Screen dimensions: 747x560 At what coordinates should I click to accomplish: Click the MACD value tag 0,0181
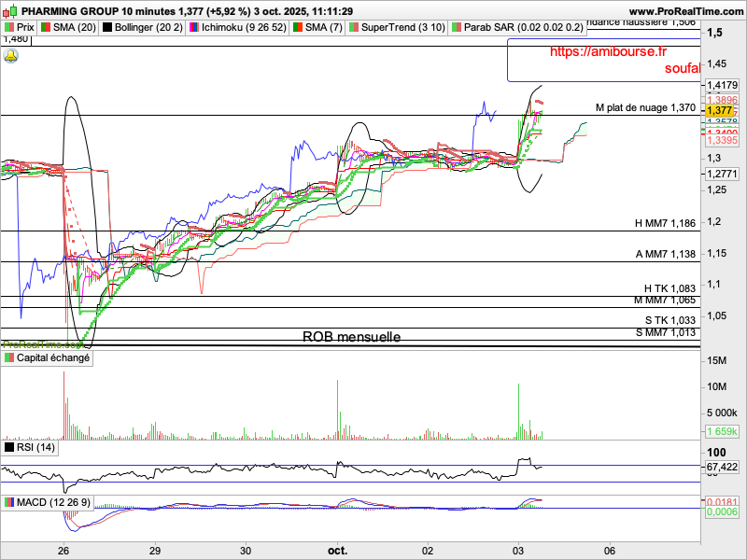point(722,502)
